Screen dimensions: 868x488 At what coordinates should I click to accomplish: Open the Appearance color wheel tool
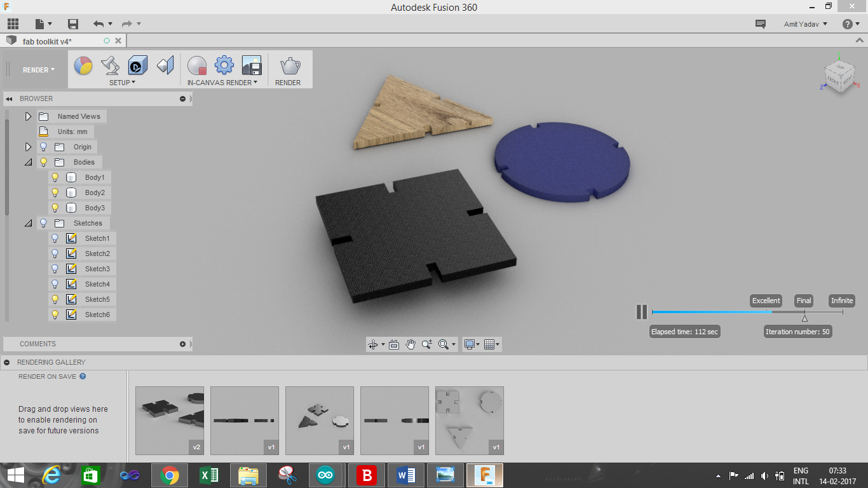83,65
